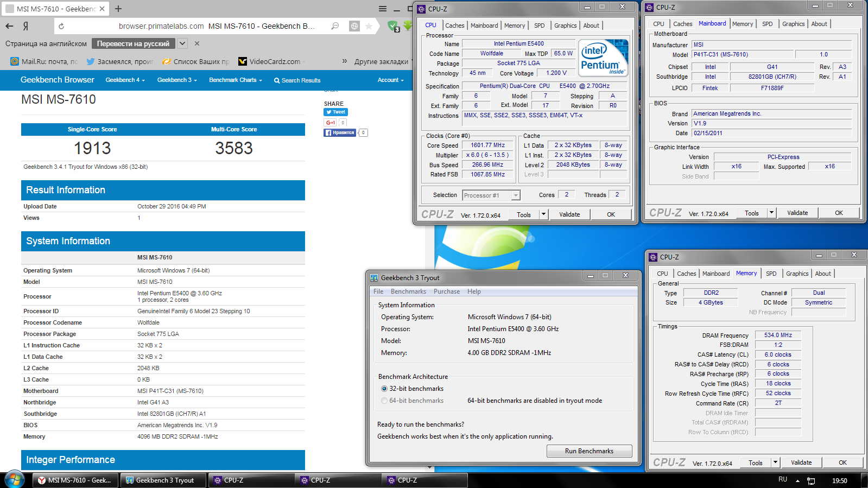The image size is (868, 488).
Task: Show more bookmarks with the chevron
Action: coord(344,61)
